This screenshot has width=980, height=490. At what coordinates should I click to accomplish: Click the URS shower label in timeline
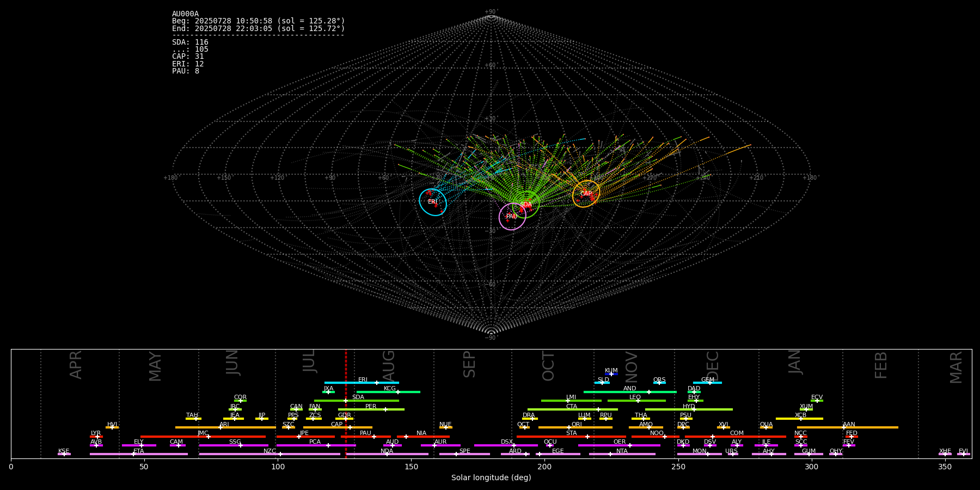pos(731,451)
